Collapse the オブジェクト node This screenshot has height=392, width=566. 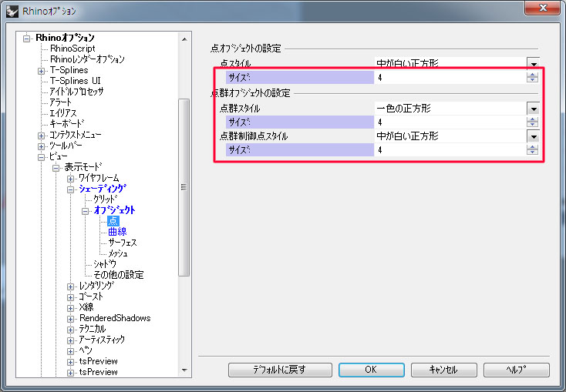85,211
